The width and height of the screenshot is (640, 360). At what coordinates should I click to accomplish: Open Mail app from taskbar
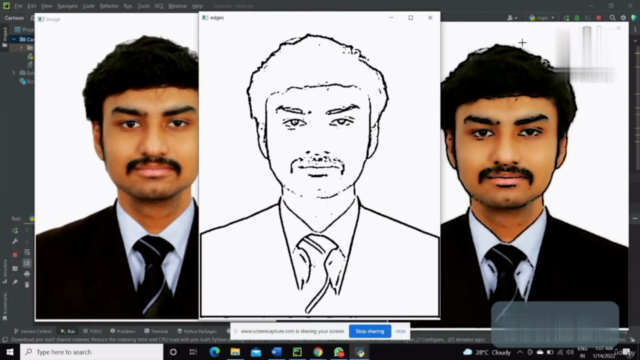click(256, 352)
